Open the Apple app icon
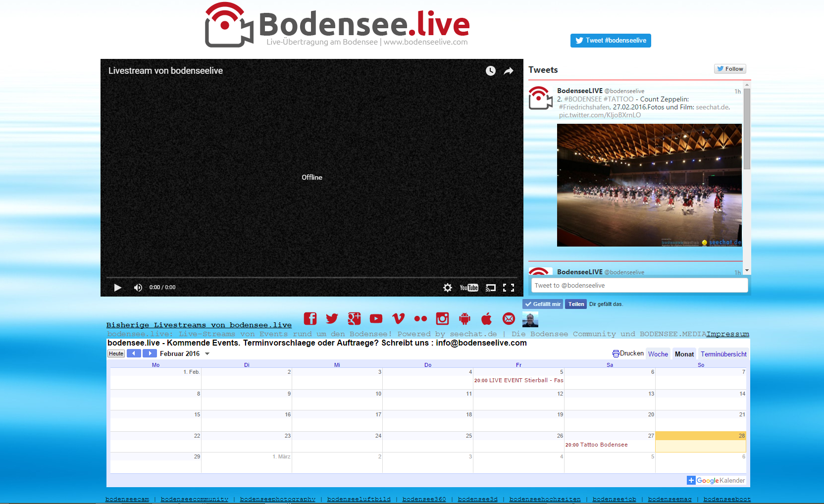The width and height of the screenshot is (824, 504). coord(487,318)
